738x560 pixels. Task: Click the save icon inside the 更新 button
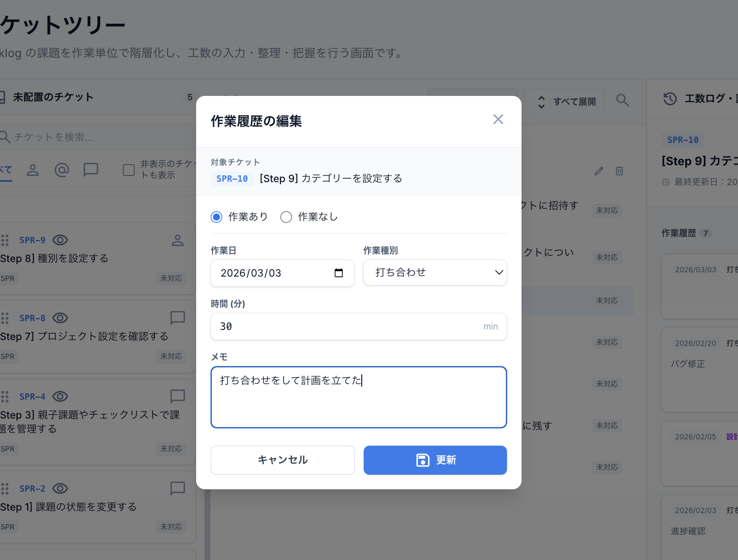[x=423, y=460]
